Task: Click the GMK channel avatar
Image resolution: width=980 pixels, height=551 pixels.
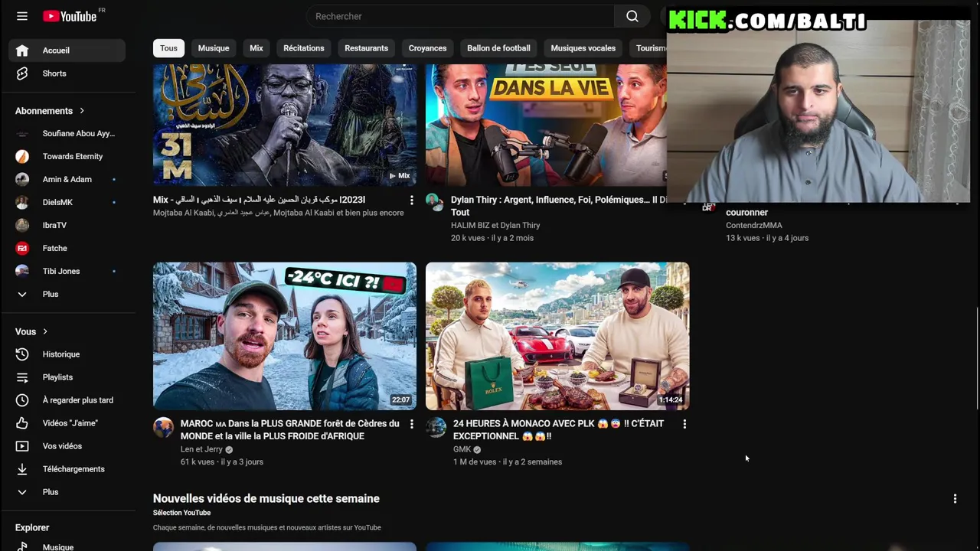Action: tap(436, 427)
